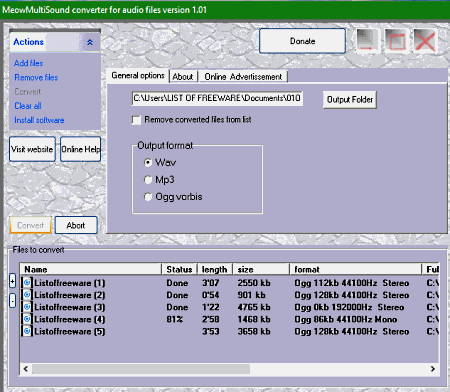Click the plus icon beside file list
The width and height of the screenshot is (450, 392).
pyautogui.click(x=12, y=282)
